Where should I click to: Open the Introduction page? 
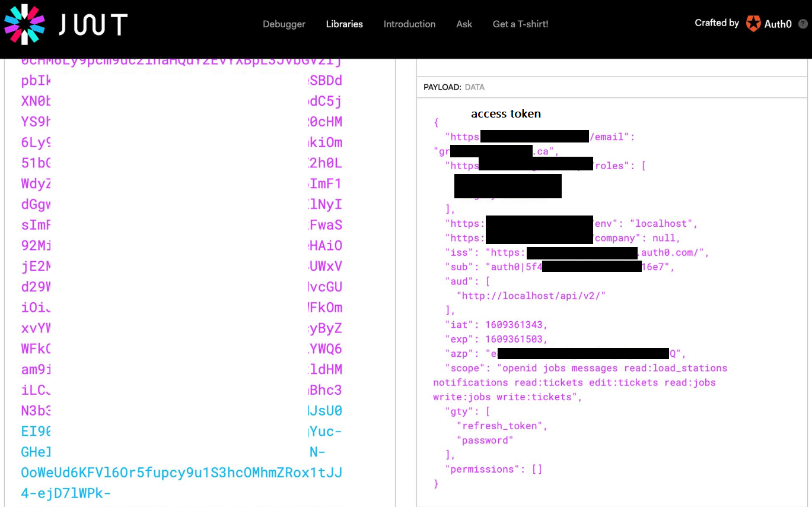[x=409, y=24]
